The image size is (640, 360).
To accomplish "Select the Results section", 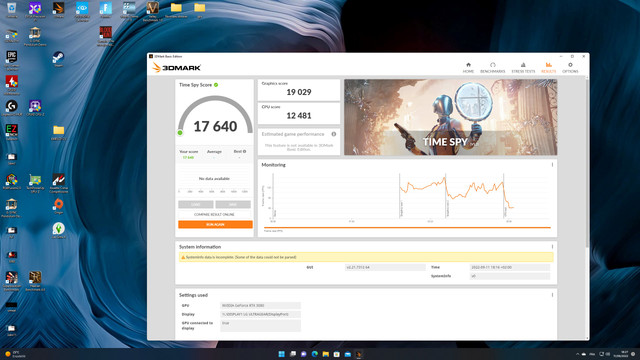I will point(549,67).
